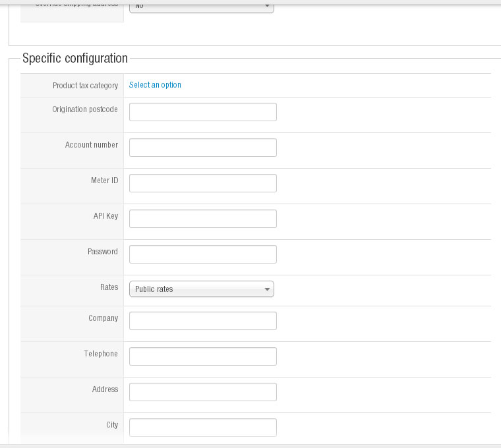Click the 'API Key' label

[105, 216]
